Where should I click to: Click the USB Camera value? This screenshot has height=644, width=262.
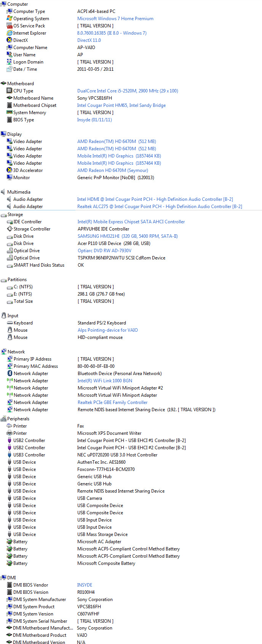tap(90, 498)
